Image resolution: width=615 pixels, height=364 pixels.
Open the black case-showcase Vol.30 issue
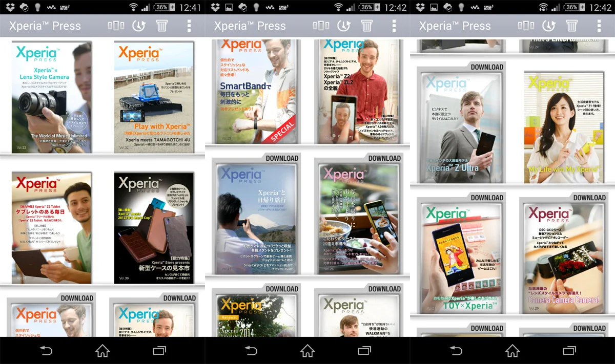[x=154, y=228]
